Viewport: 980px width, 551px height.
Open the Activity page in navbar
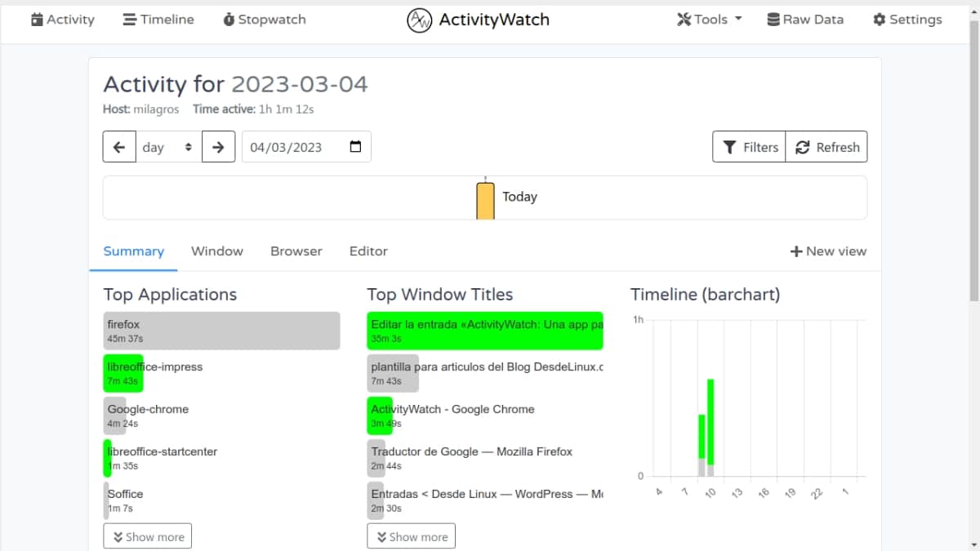point(63,20)
